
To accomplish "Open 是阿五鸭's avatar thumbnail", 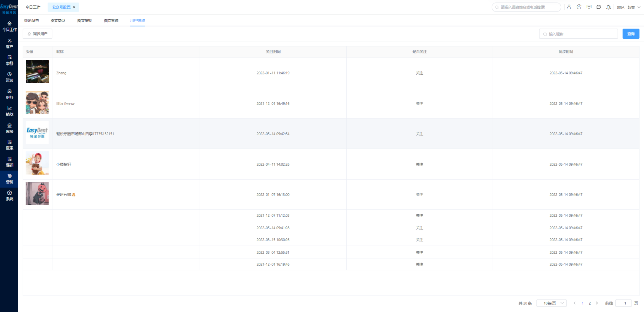I will 38,194.
